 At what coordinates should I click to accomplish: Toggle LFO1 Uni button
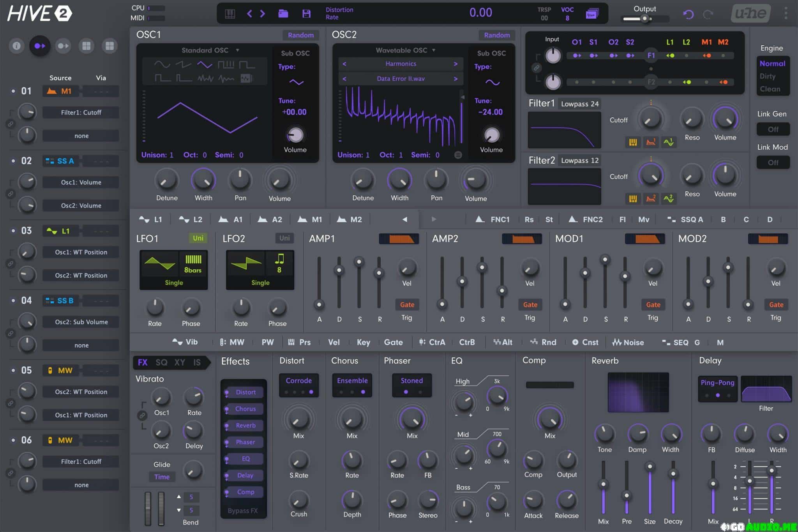[198, 238]
